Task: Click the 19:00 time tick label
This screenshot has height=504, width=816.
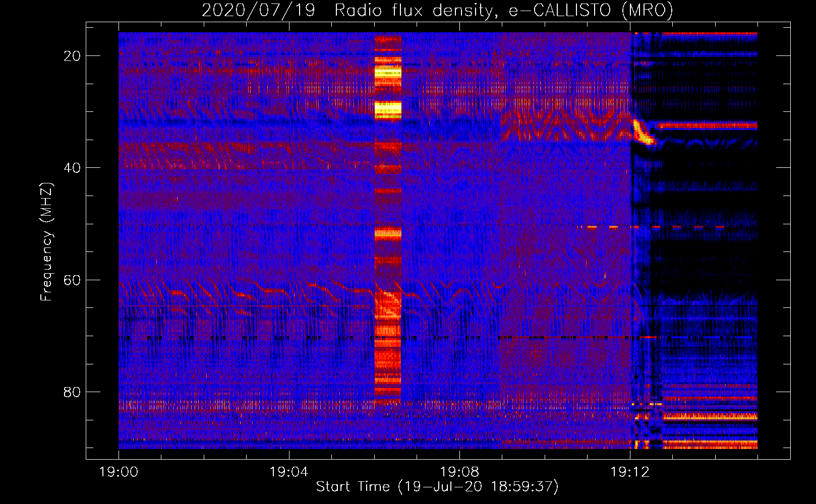Action: point(119,472)
